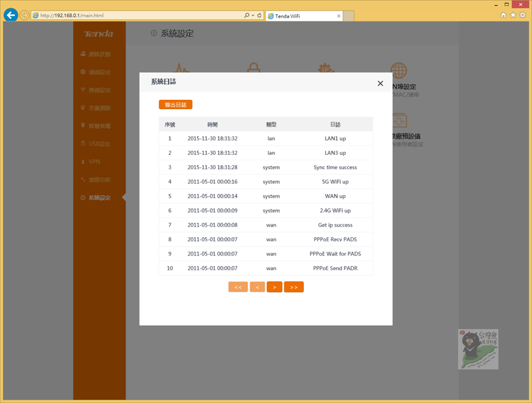This screenshot has height=403, width=532.
Task: Click timestamp 2011-05-01 00:00:16
Action: (x=212, y=182)
